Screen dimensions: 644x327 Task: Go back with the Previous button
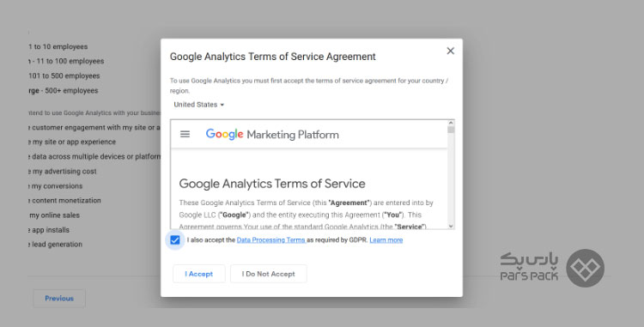[x=59, y=299]
